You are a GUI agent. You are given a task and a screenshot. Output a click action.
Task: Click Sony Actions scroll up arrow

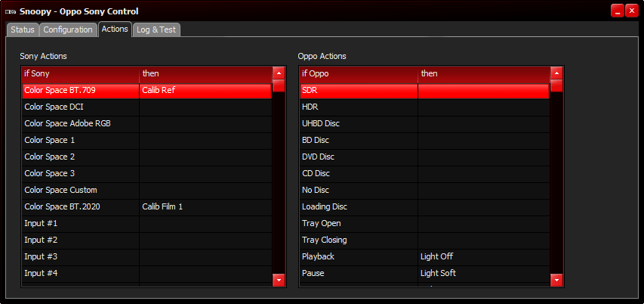click(x=279, y=73)
